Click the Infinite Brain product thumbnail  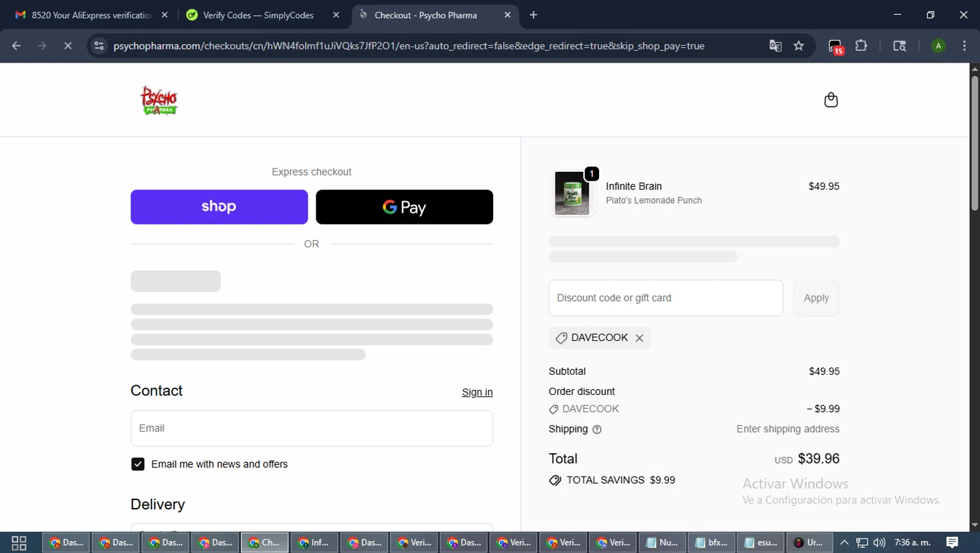point(572,193)
